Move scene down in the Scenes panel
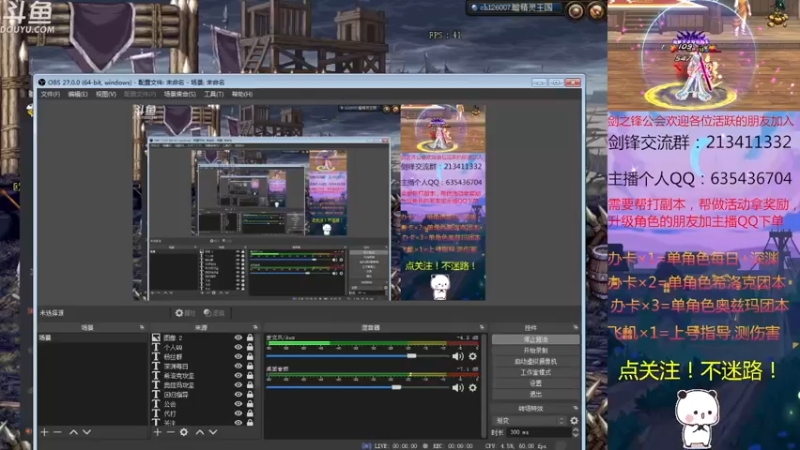 click(x=87, y=432)
